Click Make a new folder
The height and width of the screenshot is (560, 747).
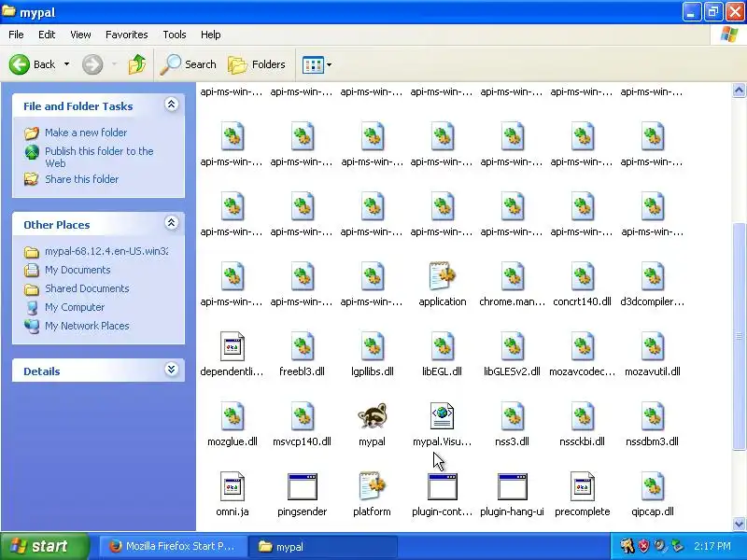coord(86,133)
